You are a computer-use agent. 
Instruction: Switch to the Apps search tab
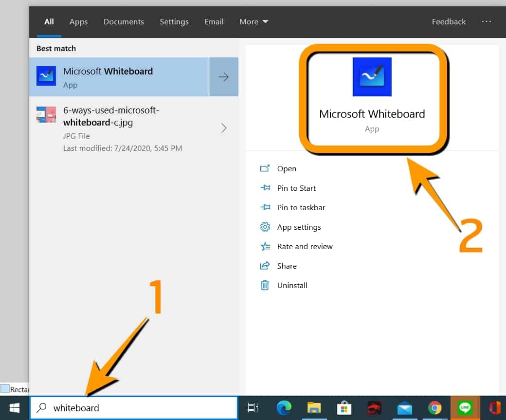pos(78,22)
